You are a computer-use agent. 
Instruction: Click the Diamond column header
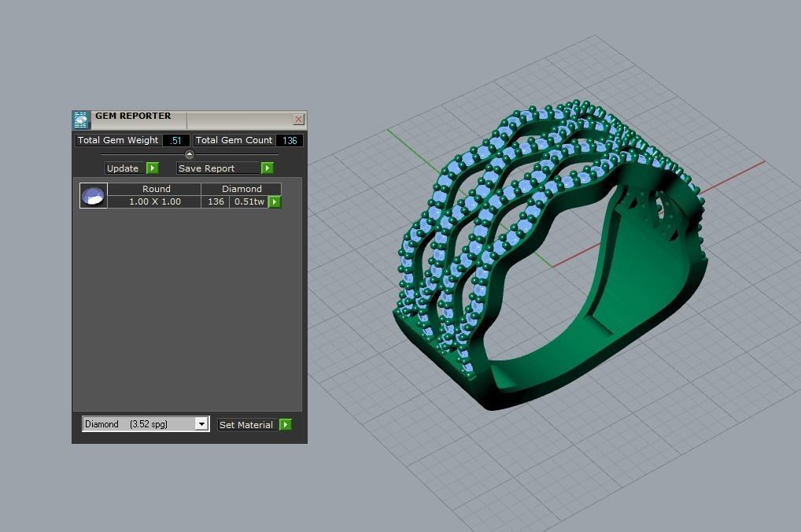(241, 189)
